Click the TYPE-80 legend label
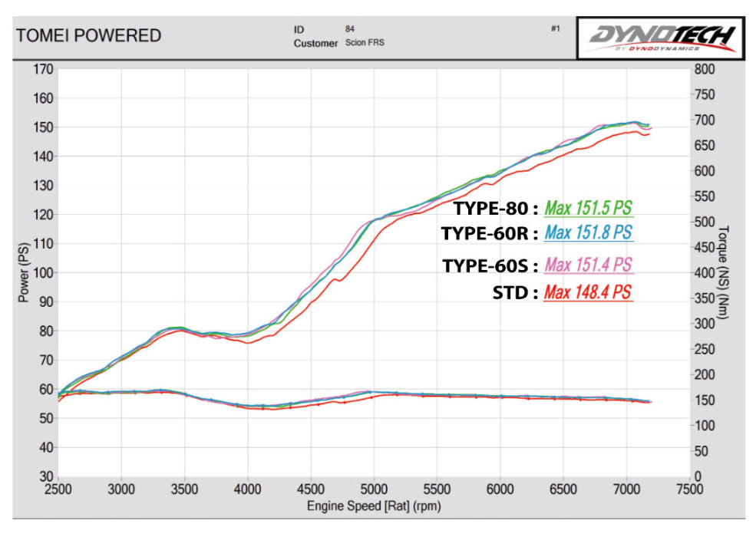Image resolution: width=756 pixels, height=537 pixels. click(x=495, y=208)
